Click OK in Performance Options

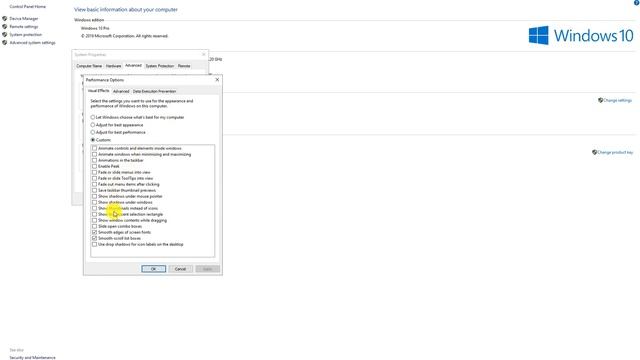[153, 269]
